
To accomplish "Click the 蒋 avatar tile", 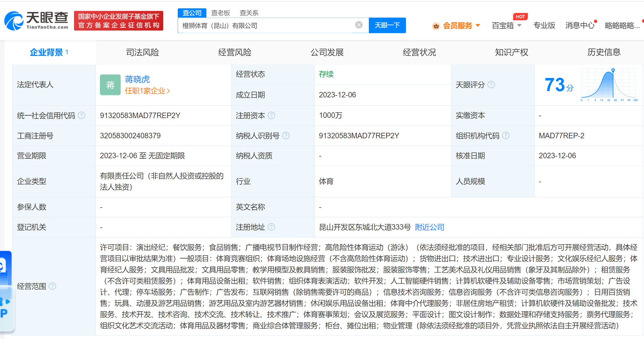I will [x=110, y=85].
